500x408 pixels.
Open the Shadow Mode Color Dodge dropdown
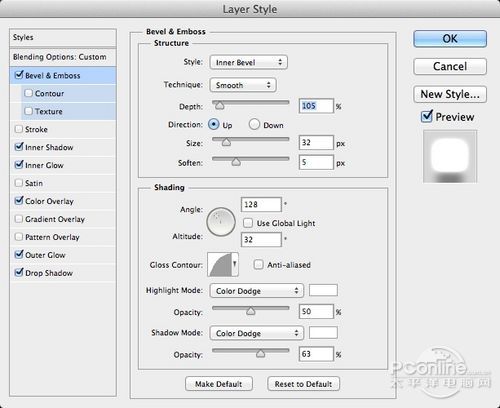[256, 333]
